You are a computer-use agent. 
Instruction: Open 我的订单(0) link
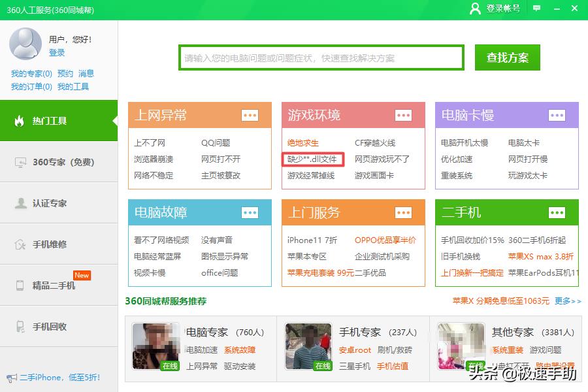click(x=31, y=87)
